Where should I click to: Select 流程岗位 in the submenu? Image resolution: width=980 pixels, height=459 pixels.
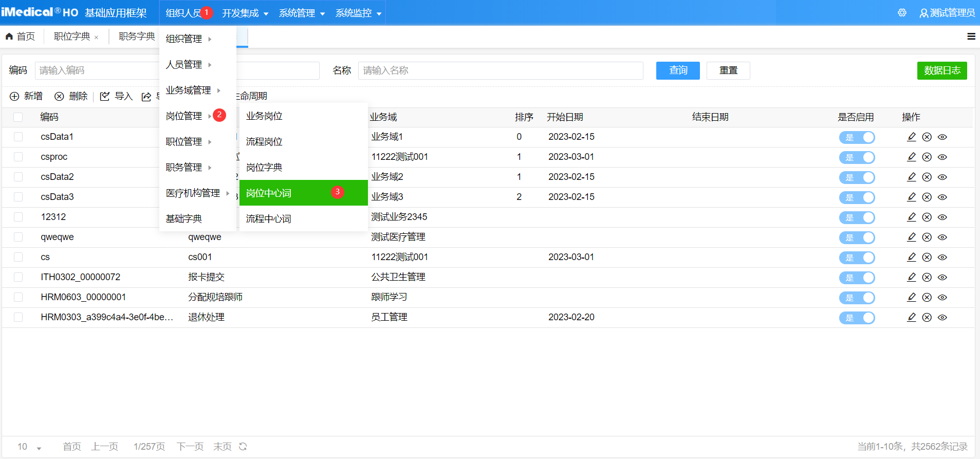(303, 142)
